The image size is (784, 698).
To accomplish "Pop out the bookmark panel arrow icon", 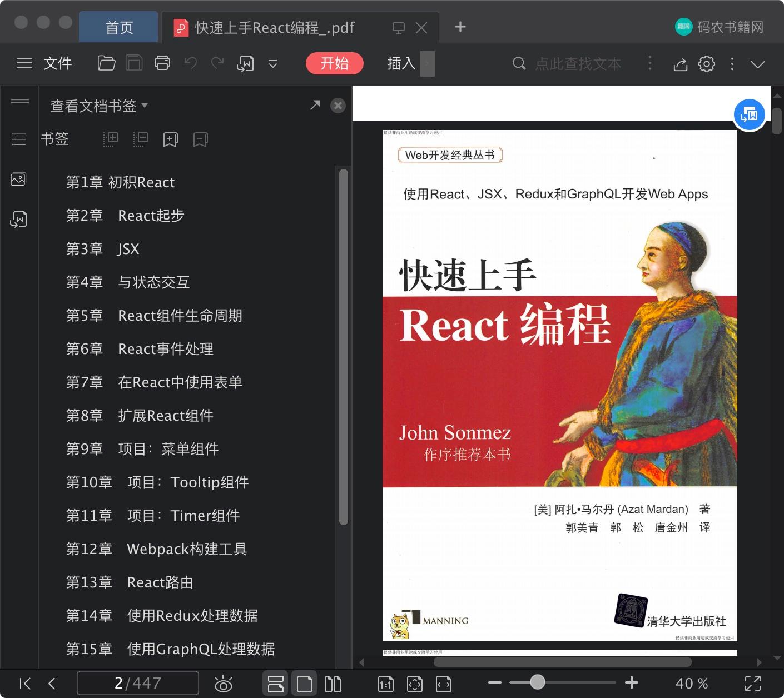I will pyautogui.click(x=315, y=105).
